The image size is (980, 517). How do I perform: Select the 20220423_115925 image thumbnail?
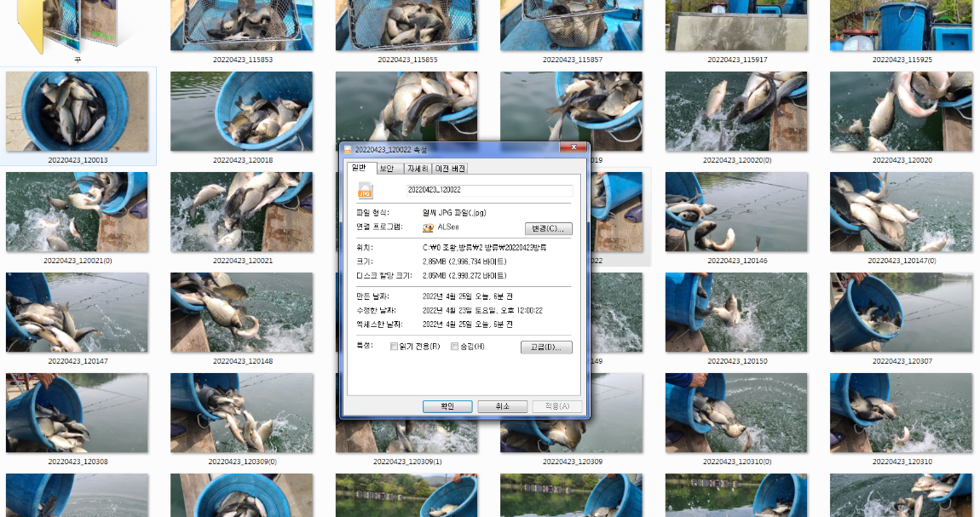901,24
